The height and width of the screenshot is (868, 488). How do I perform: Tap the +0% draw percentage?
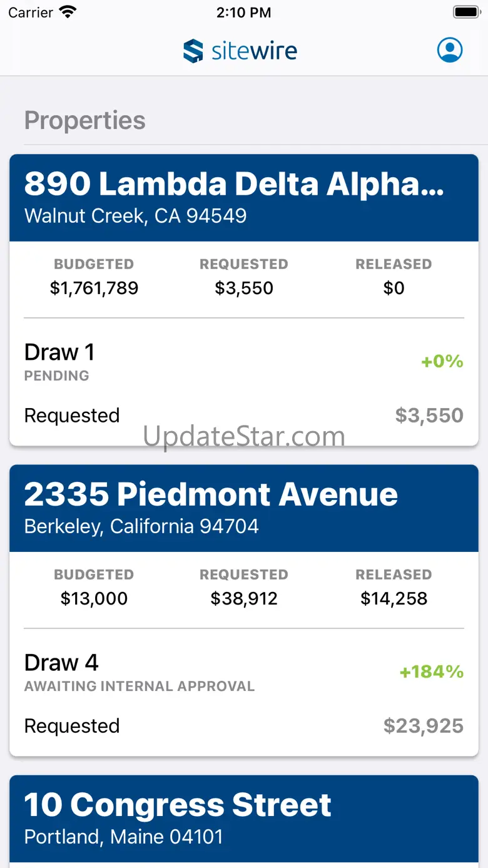(442, 362)
